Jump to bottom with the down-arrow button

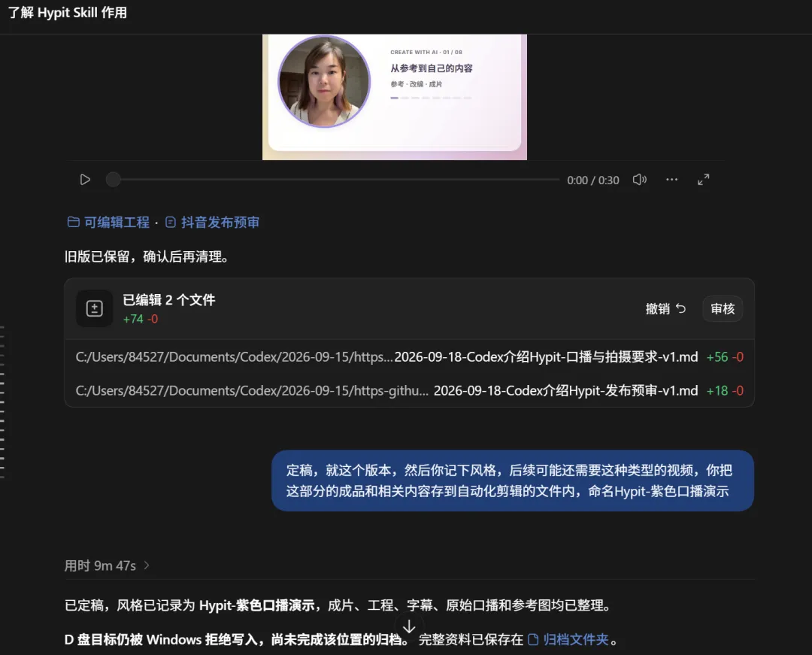click(x=409, y=627)
